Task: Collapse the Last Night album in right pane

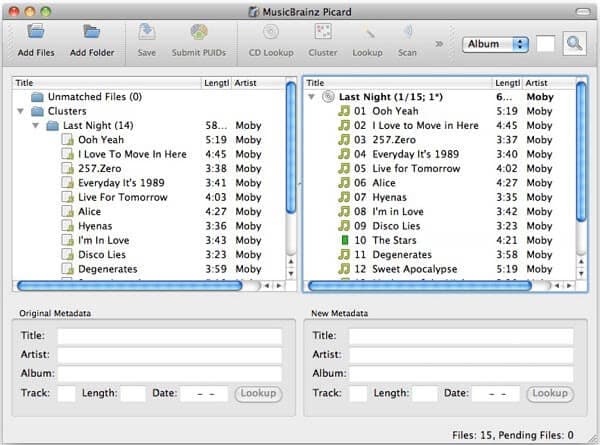Action: (x=311, y=97)
